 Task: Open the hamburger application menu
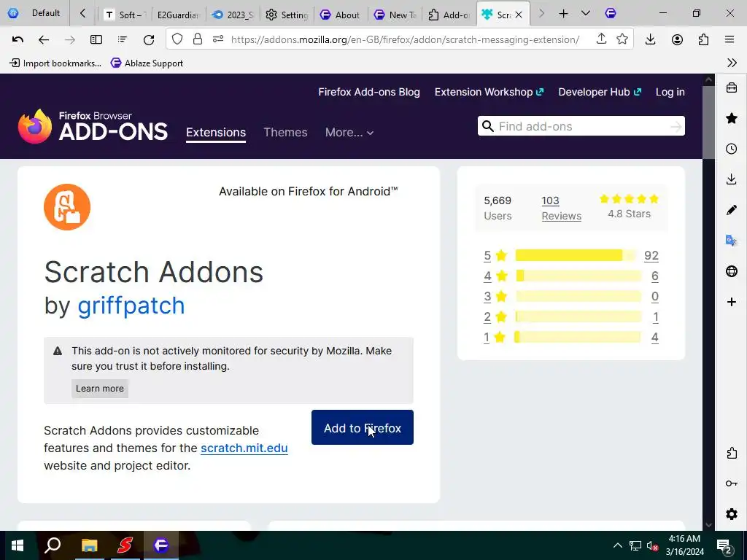tap(729, 39)
